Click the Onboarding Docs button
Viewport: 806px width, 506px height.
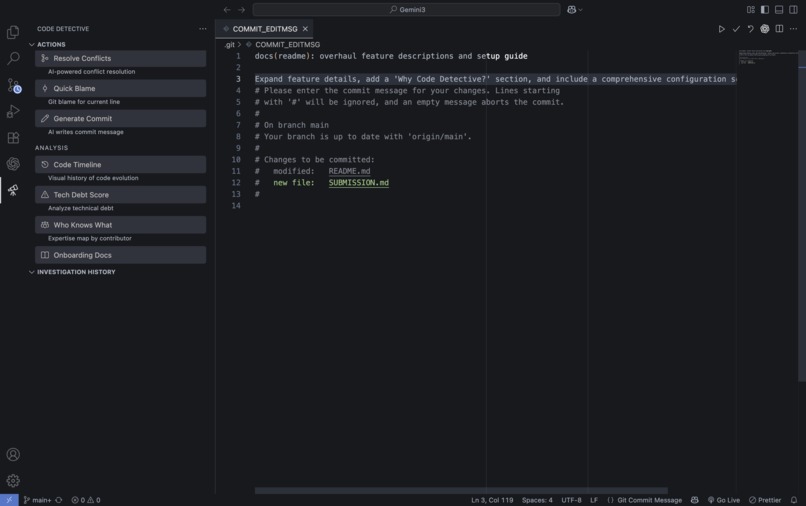[120, 255]
